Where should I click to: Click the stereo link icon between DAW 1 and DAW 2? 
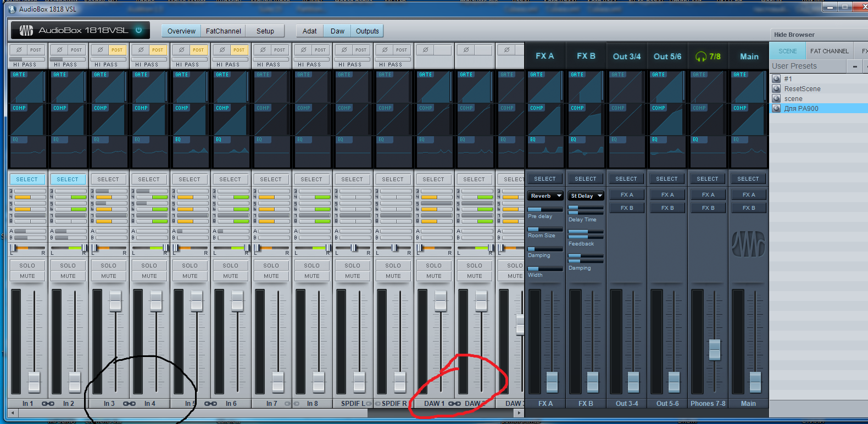[454, 404]
